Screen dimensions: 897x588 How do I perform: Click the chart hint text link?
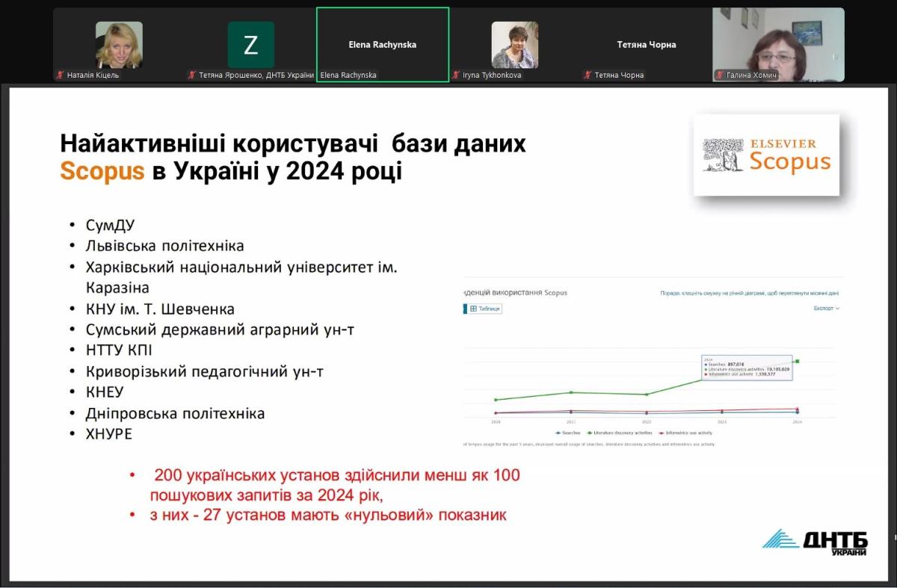[749, 294]
